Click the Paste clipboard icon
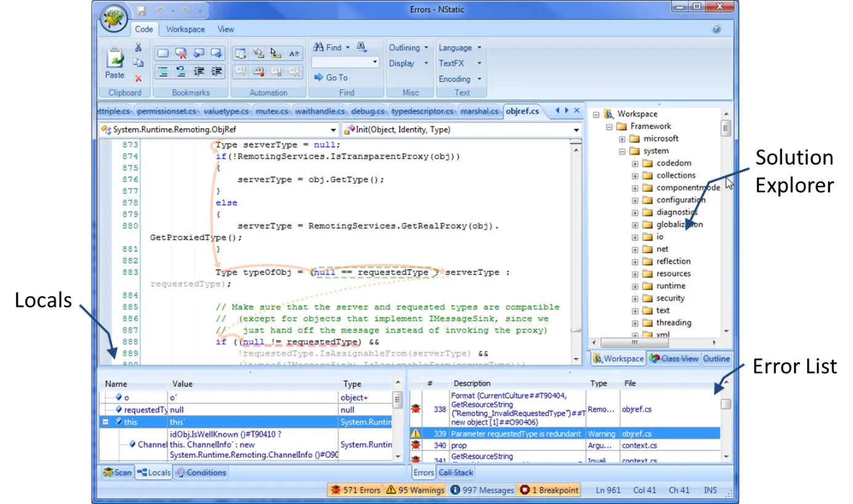This screenshot has height=504, width=853. coord(115,58)
